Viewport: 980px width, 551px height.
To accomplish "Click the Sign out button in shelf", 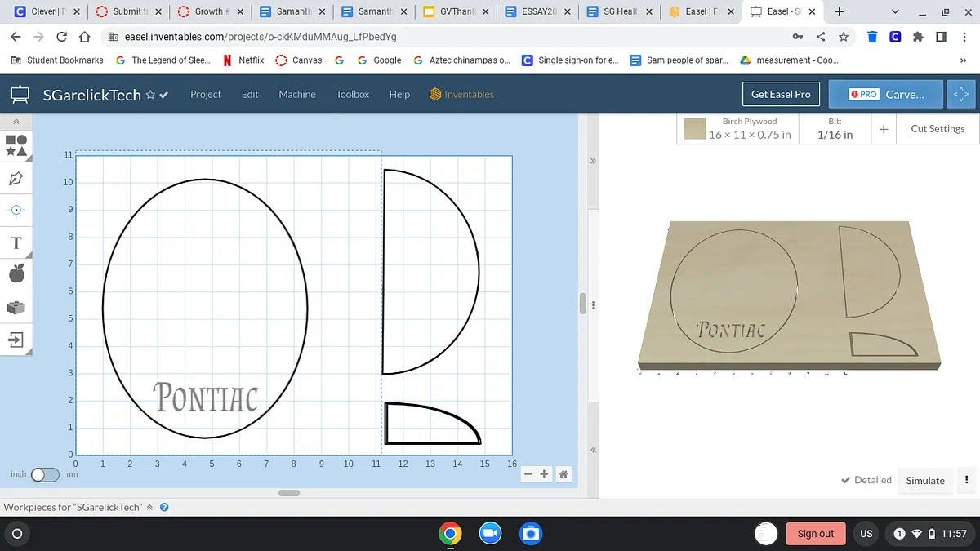I will [815, 533].
